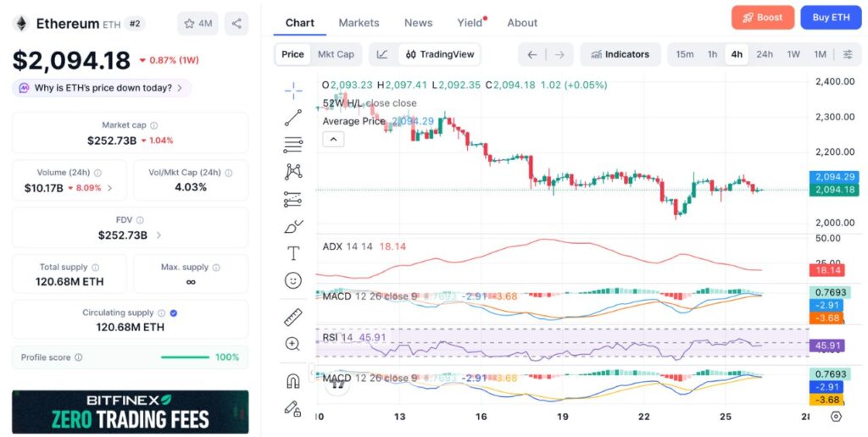The height and width of the screenshot is (437, 868).
Task: Open the forecasting projection tool
Action: pyautogui.click(x=293, y=199)
